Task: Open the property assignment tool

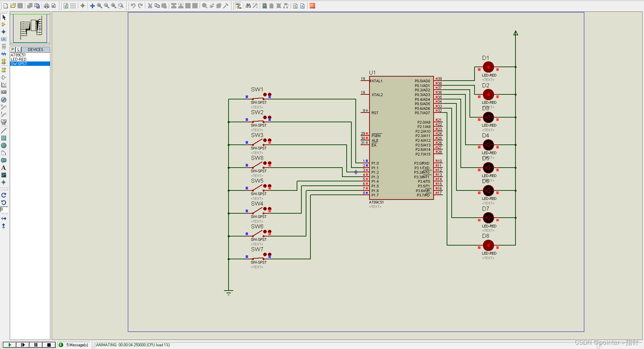Action: 255,6
